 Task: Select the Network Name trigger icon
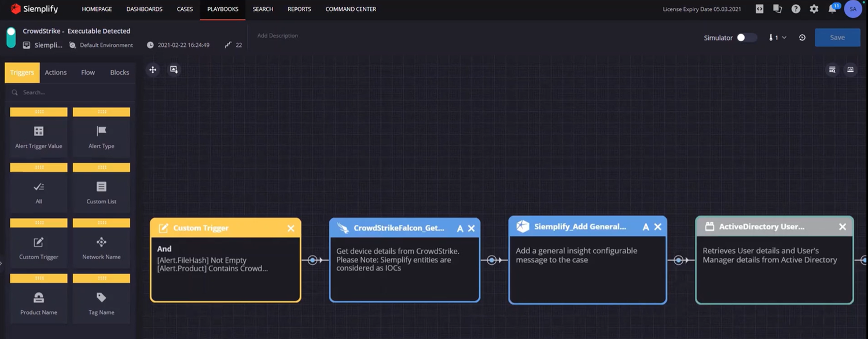(x=101, y=243)
